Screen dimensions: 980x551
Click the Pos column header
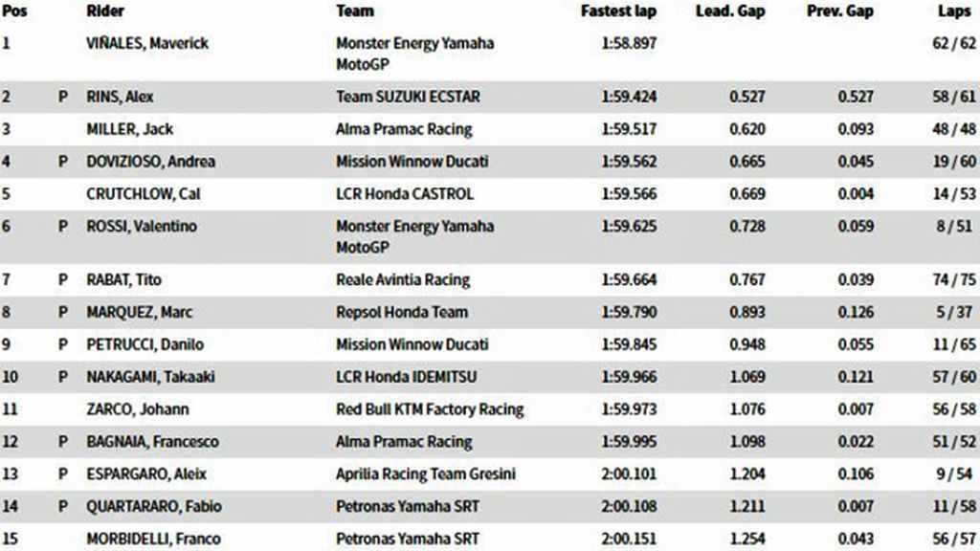pos(13,11)
